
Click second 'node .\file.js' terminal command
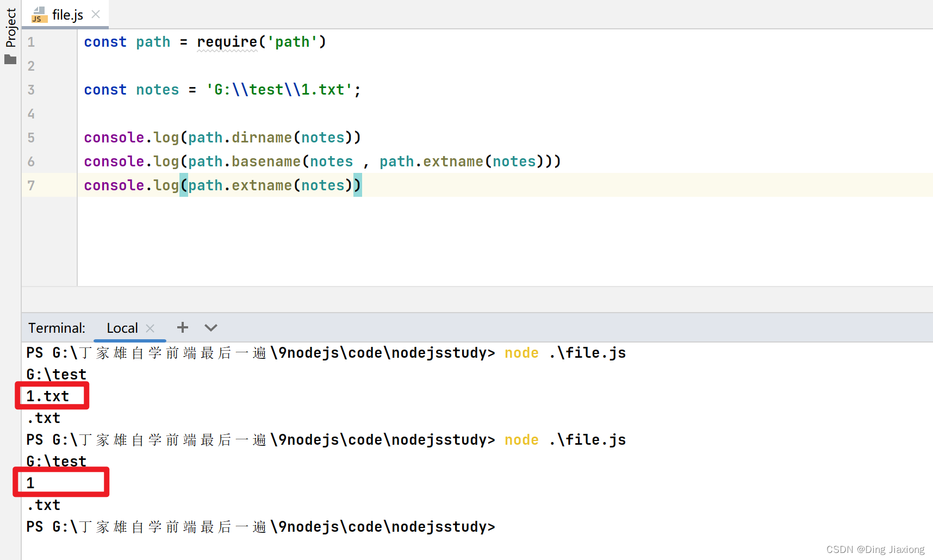point(565,440)
